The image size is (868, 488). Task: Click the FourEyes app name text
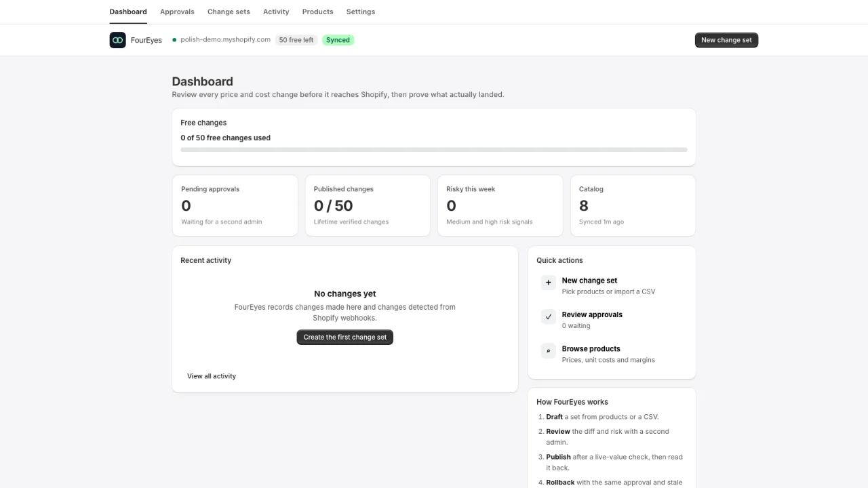point(146,40)
